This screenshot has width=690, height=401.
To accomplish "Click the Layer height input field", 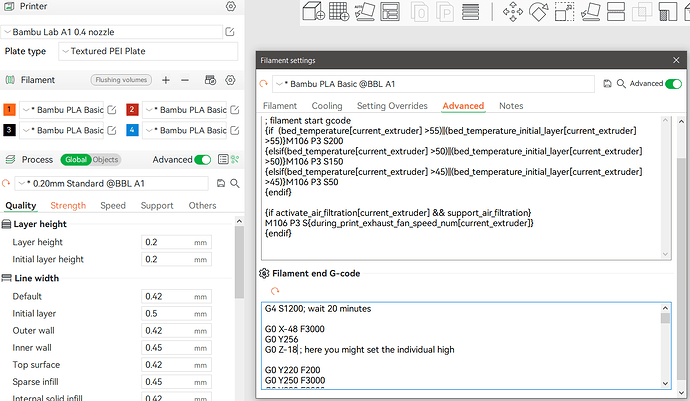I will click(x=176, y=242).
